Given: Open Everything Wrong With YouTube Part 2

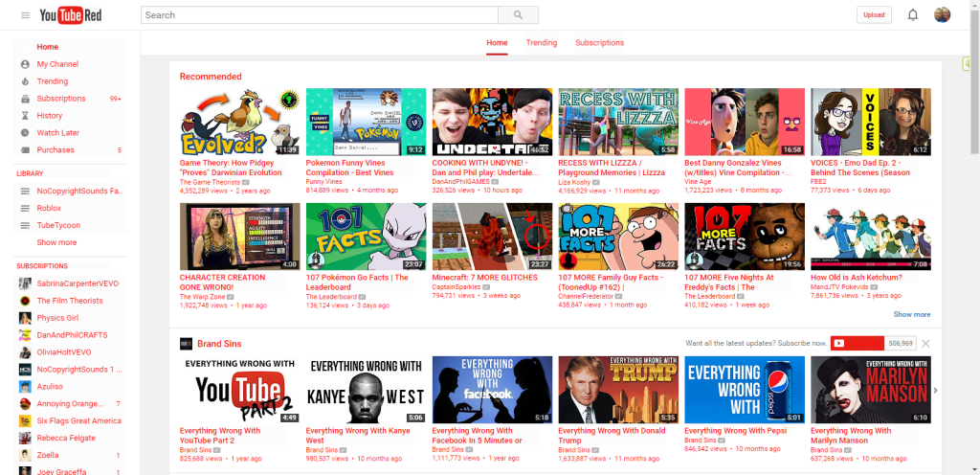Looking at the screenshot, I should point(240,390).
